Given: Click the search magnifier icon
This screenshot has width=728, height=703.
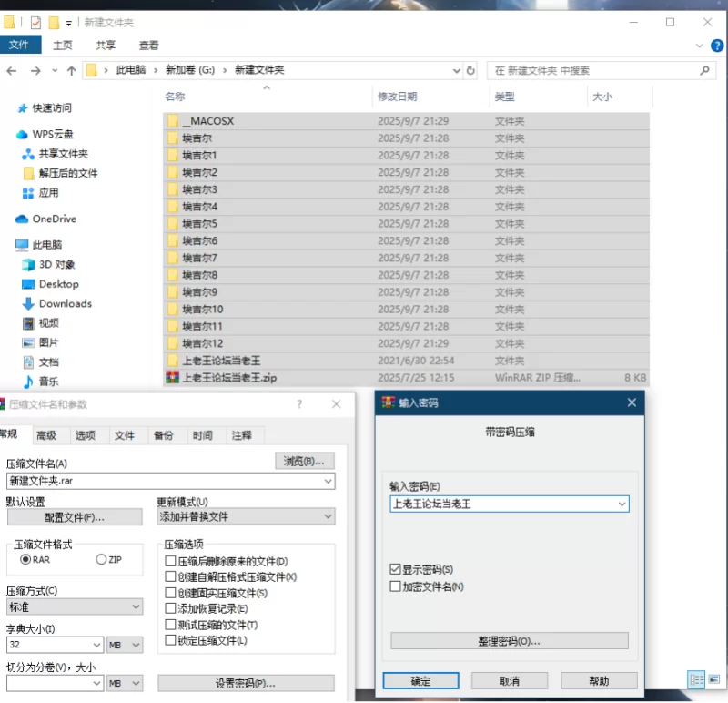Looking at the screenshot, I should click(x=704, y=70).
